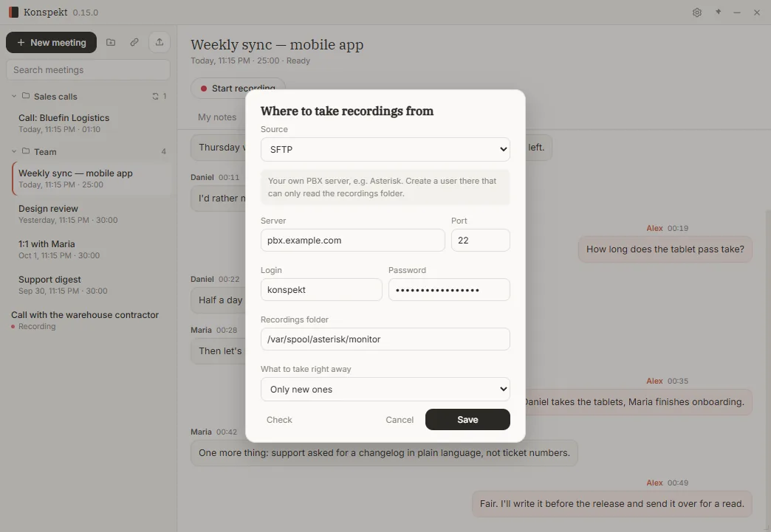This screenshot has width=771, height=532.
Task: Open the 'What to take right away' dropdown
Action: pos(385,389)
